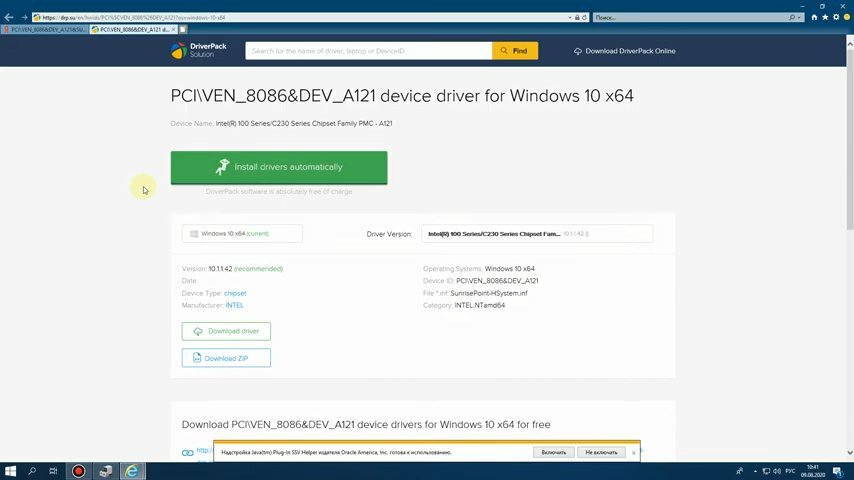854x480 pixels.
Task: Switch input language РУС indicator
Action: [790, 471]
